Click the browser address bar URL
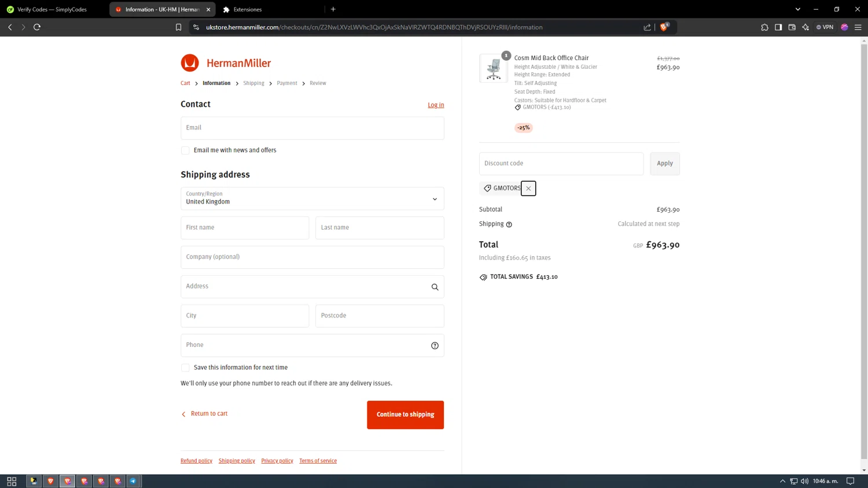Image resolution: width=868 pixels, height=488 pixels. click(374, 27)
